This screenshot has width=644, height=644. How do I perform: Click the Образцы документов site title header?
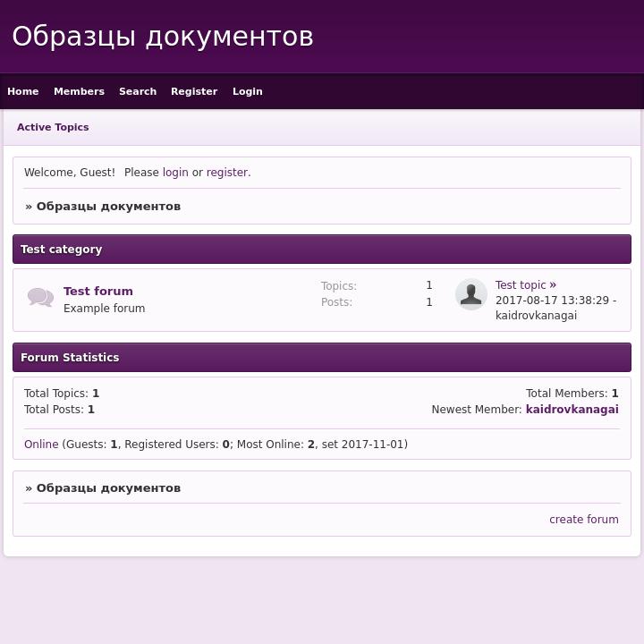[163, 37]
